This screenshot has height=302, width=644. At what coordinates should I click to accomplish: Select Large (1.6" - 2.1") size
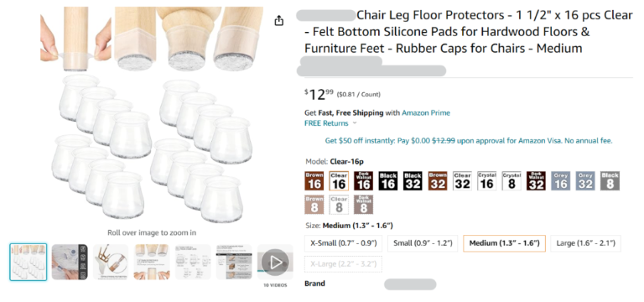pyautogui.click(x=585, y=243)
